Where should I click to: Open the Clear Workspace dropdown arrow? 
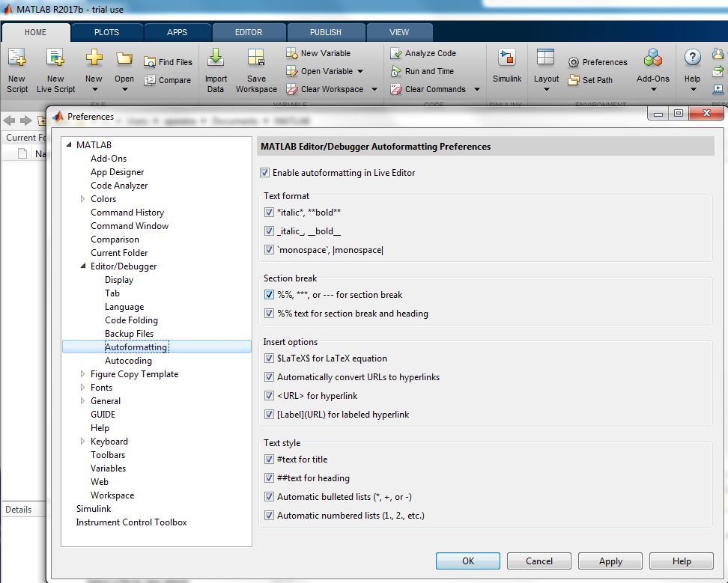[x=374, y=90]
